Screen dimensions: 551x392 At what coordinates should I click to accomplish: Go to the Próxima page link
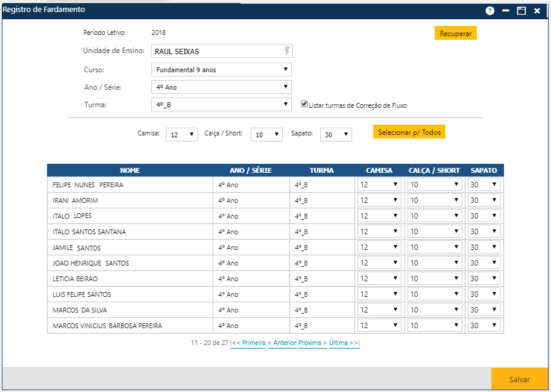click(x=313, y=343)
